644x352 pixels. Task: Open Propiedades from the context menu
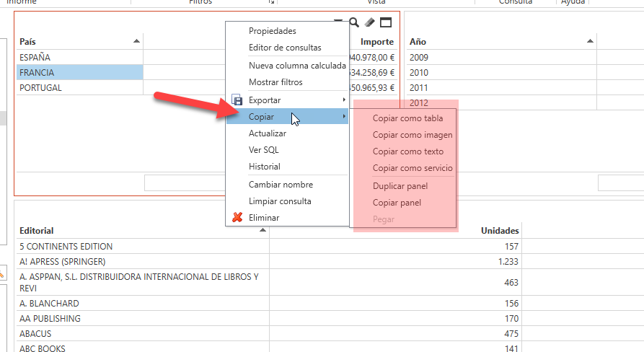272,31
